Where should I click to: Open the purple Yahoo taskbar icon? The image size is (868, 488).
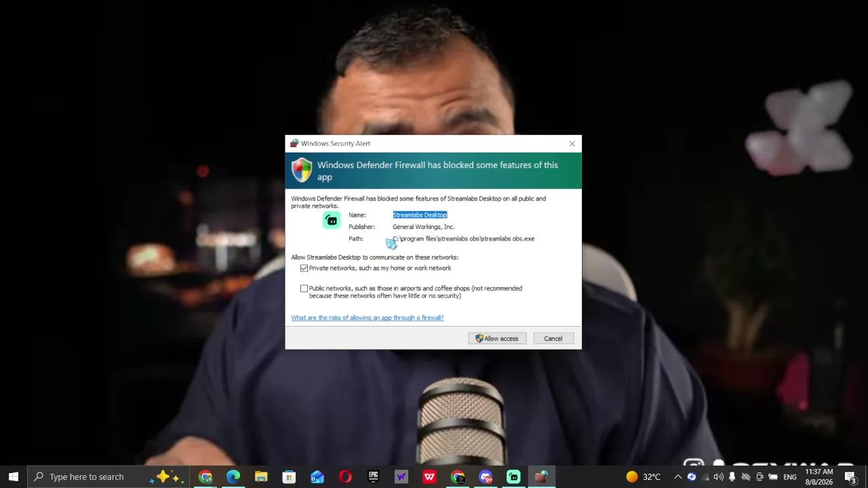(401, 476)
